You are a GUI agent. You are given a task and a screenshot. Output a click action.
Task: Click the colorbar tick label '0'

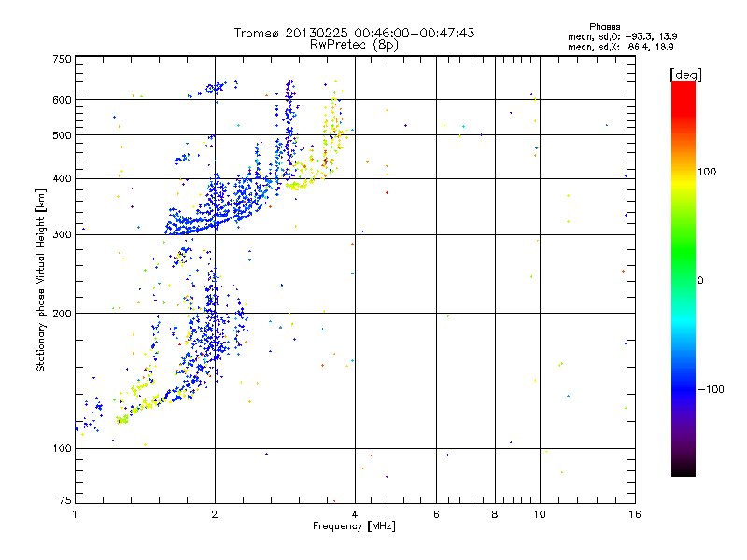(x=700, y=281)
